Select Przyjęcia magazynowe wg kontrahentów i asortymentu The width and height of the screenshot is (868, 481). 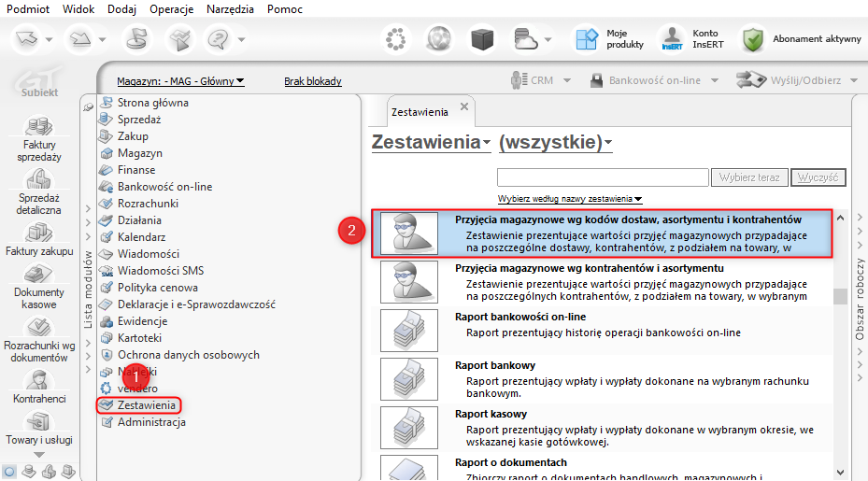[x=603, y=282]
